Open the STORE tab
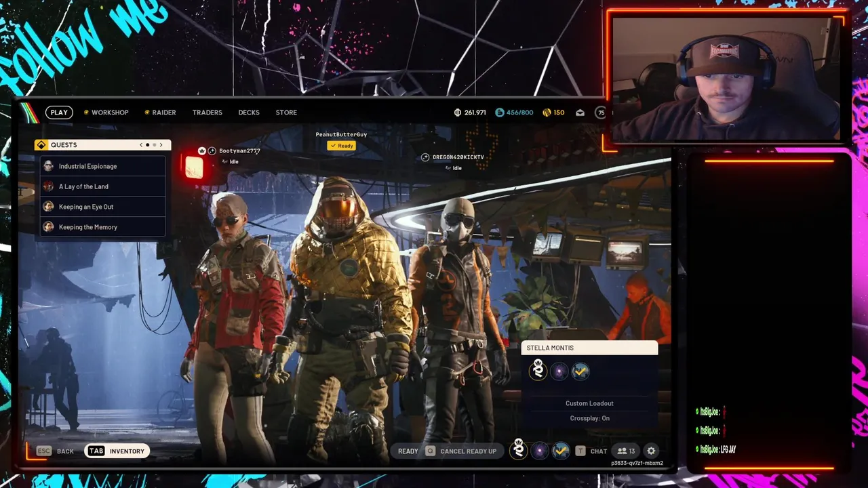This screenshot has height=488, width=868. pos(286,113)
